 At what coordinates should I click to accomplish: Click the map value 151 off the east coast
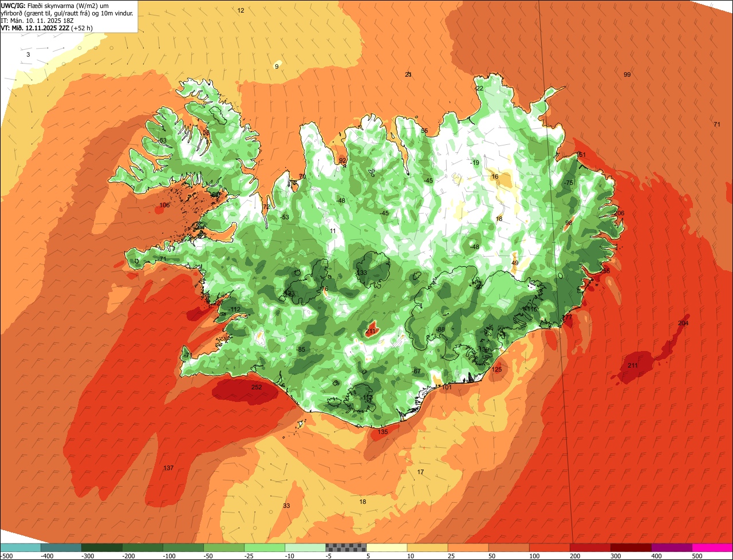(581, 155)
